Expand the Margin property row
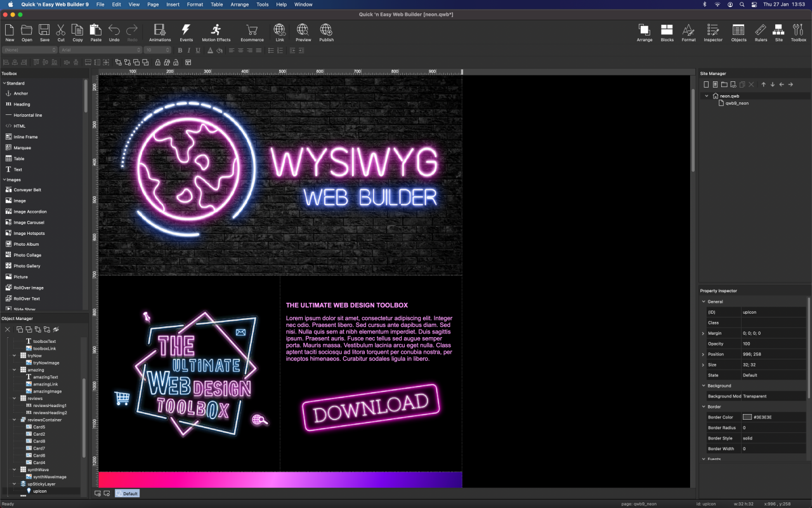This screenshot has height=508, width=812. (704, 333)
